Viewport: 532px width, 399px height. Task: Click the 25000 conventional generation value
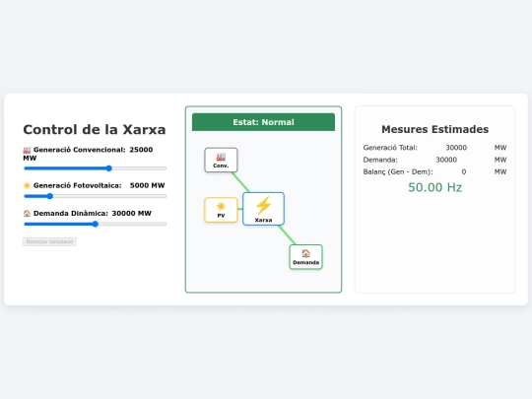click(x=141, y=150)
